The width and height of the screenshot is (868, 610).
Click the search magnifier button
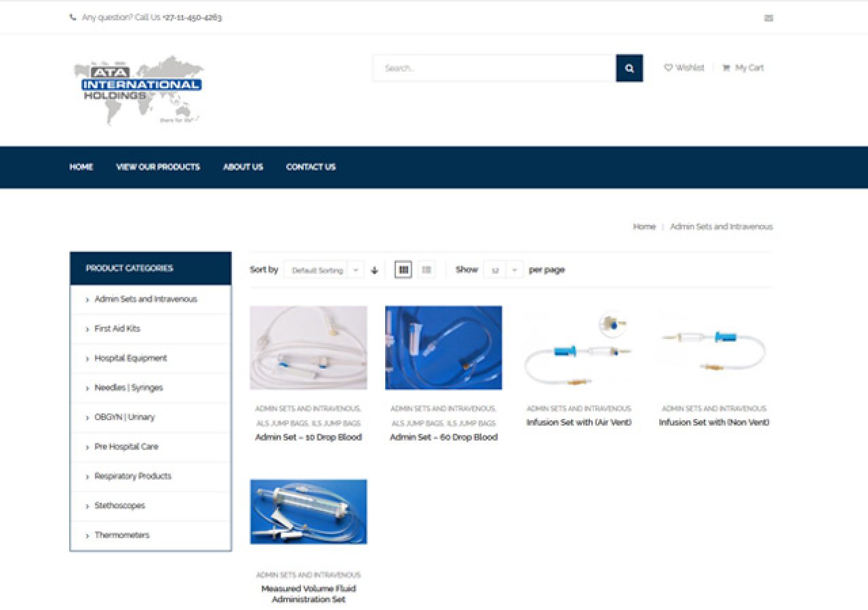click(x=629, y=68)
